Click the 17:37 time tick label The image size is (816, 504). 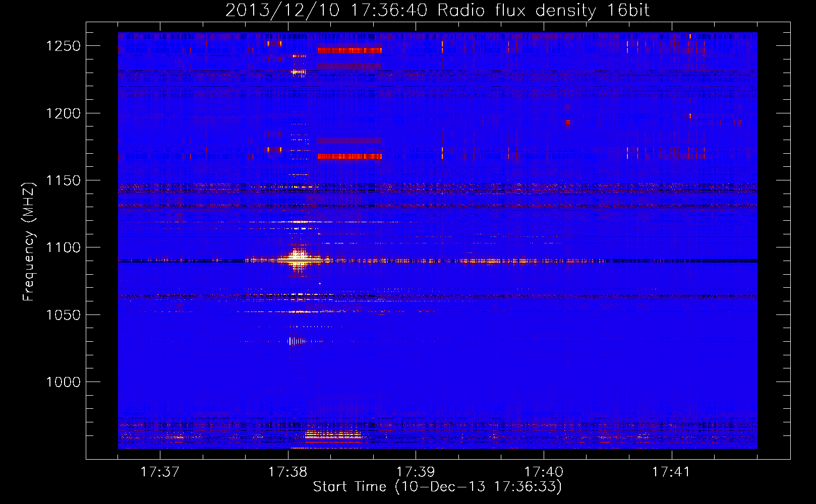(x=160, y=472)
